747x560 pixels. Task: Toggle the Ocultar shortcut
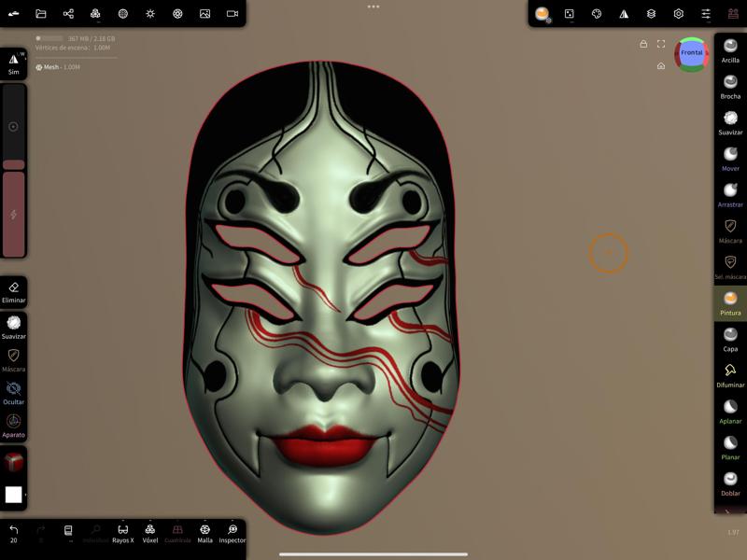click(13, 393)
